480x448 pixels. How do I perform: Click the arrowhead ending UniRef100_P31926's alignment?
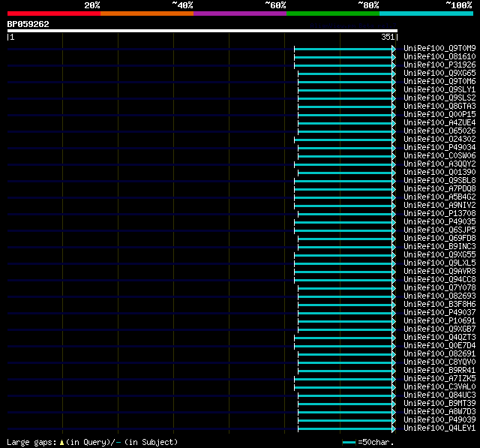tap(394, 65)
